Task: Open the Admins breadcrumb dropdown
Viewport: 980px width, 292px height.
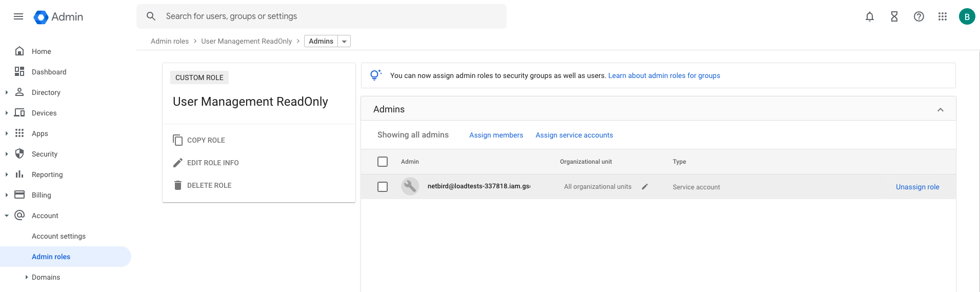Action: [344, 42]
